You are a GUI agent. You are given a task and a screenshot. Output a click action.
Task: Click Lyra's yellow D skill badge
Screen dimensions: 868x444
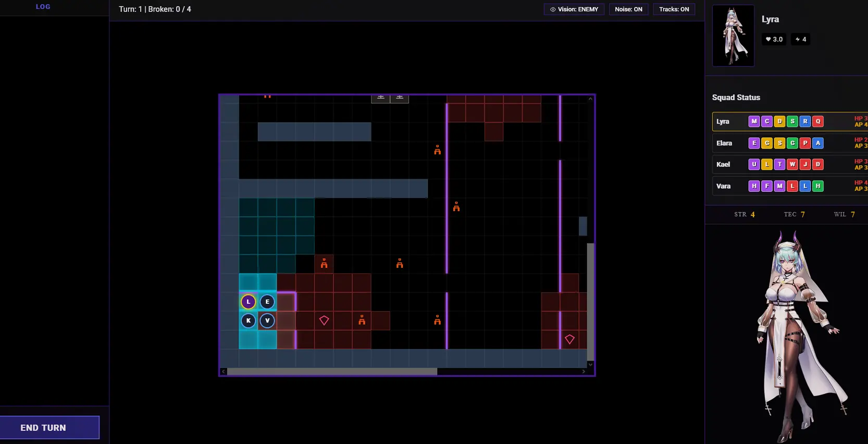coord(779,121)
